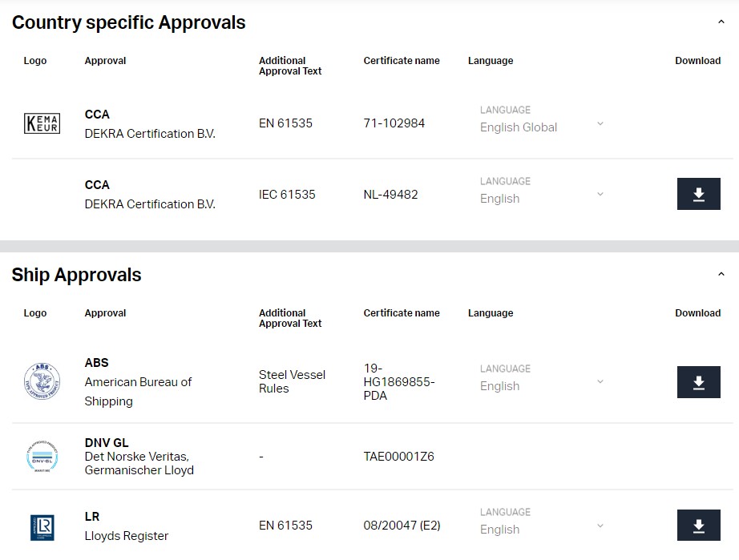739x560 pixels.
Task: Download the Lloyds Register certificate
Action: tap(698, 525)
